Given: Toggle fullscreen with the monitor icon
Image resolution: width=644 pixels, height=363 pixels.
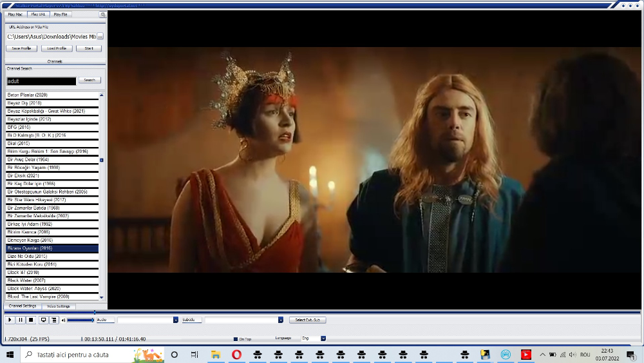Looking at the screenshot, I should (x=43, y=320).
